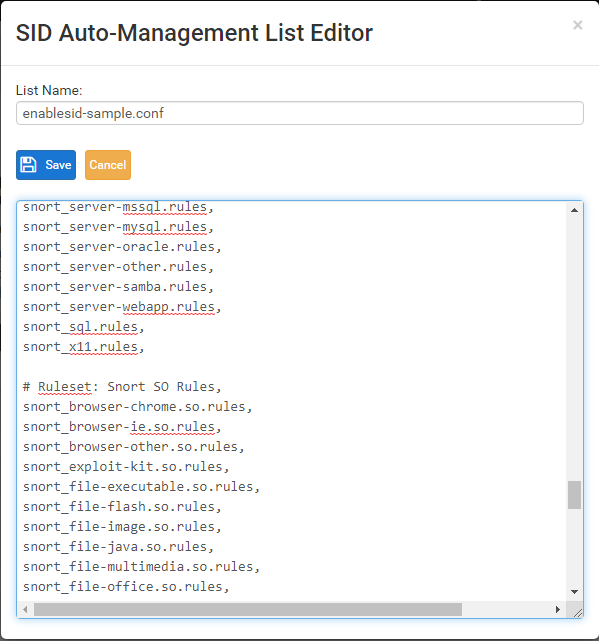Close the SID Auto-Management List Editor dialog
599x641 pixels.
tap(577, 25)
